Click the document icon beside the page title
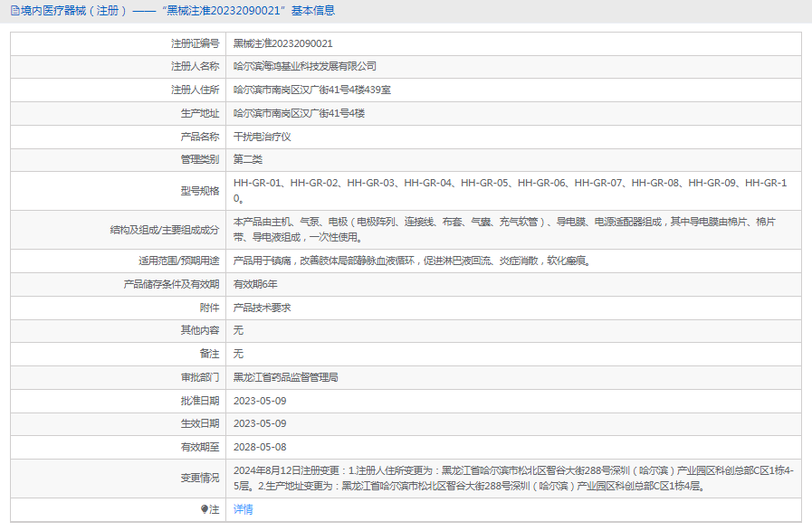Image resolution: width=812 pixels, height=531 pixels. (15, 10)
